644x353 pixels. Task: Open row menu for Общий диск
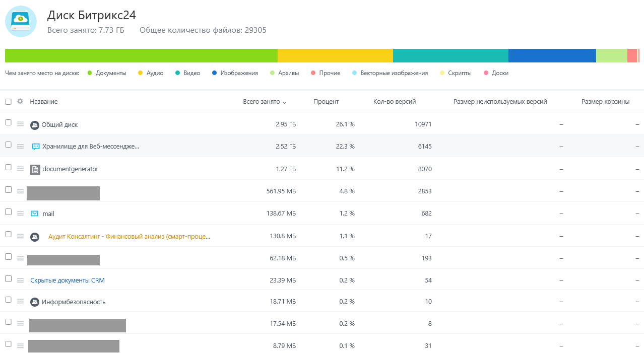21,124
